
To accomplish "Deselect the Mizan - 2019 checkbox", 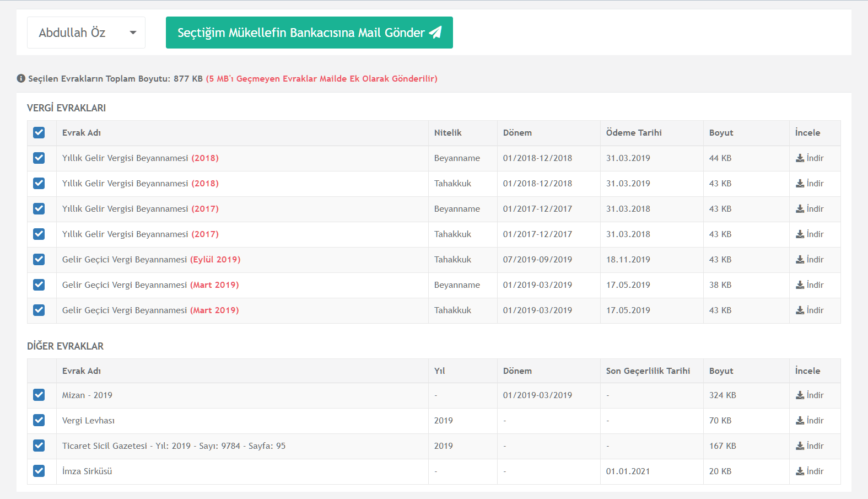I will [39, 395].
